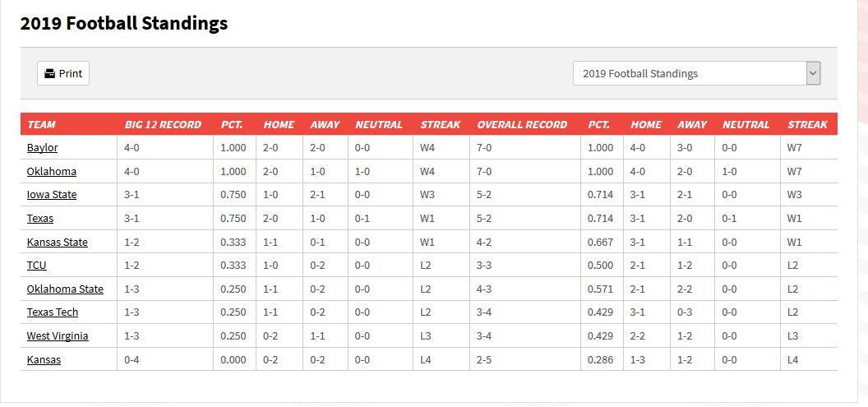Image resolution: width=868 pixels, height=407 pixels.
Task: Click the NEUTRAL header under overall record
Action: click(x=746, y=125)
